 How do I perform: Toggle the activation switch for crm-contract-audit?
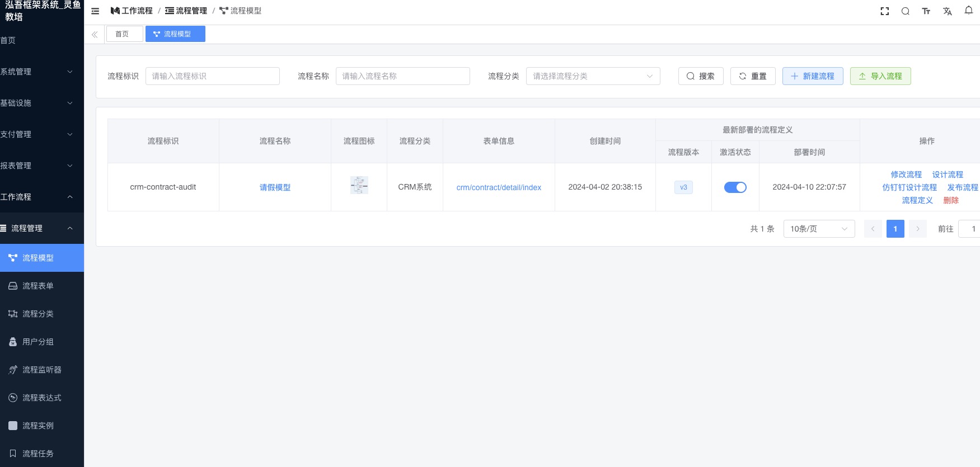(735, 187)
